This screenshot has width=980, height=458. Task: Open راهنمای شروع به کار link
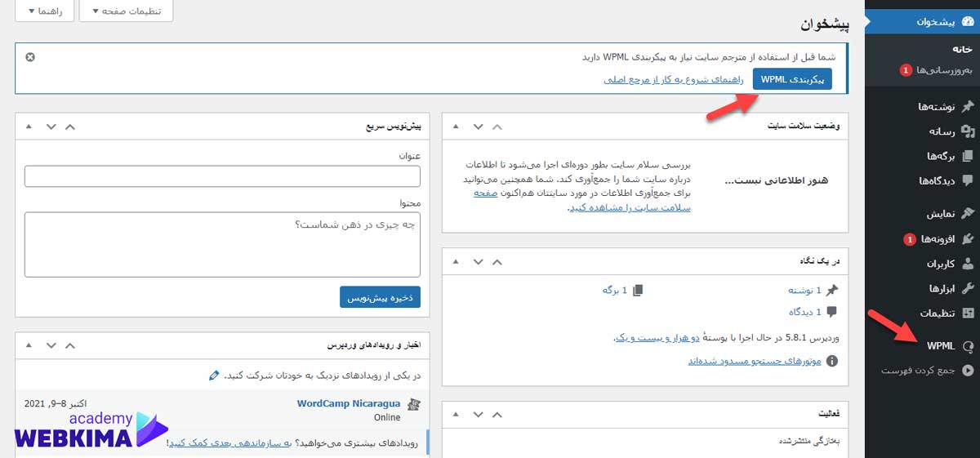click(673, 79)
